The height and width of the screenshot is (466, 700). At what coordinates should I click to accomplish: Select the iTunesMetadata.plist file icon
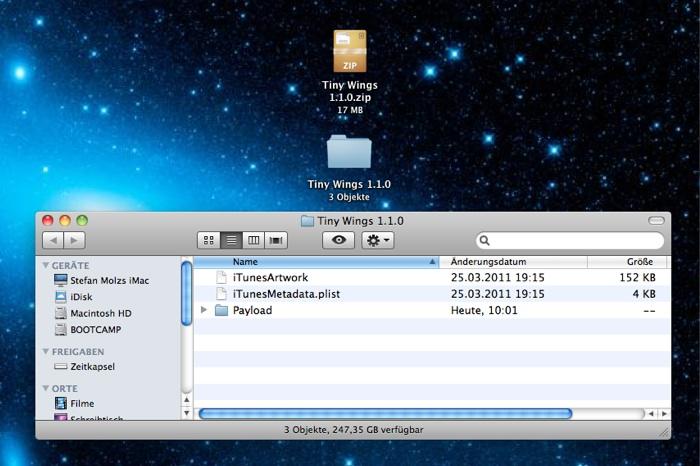click(221, 294)
